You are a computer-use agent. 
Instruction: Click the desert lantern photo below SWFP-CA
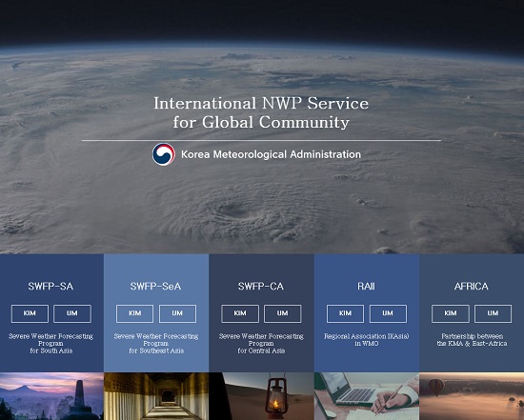point(261,396)
